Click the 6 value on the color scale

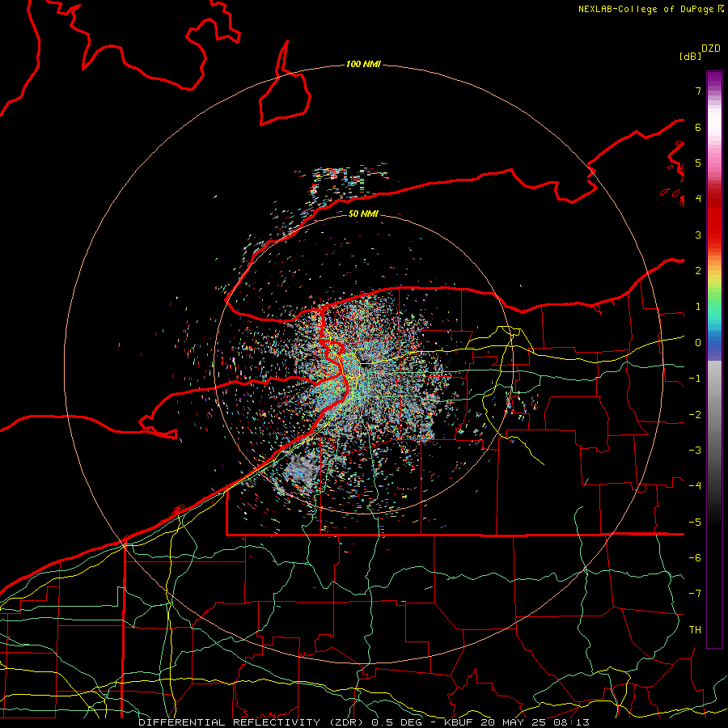tap(698, 127)
